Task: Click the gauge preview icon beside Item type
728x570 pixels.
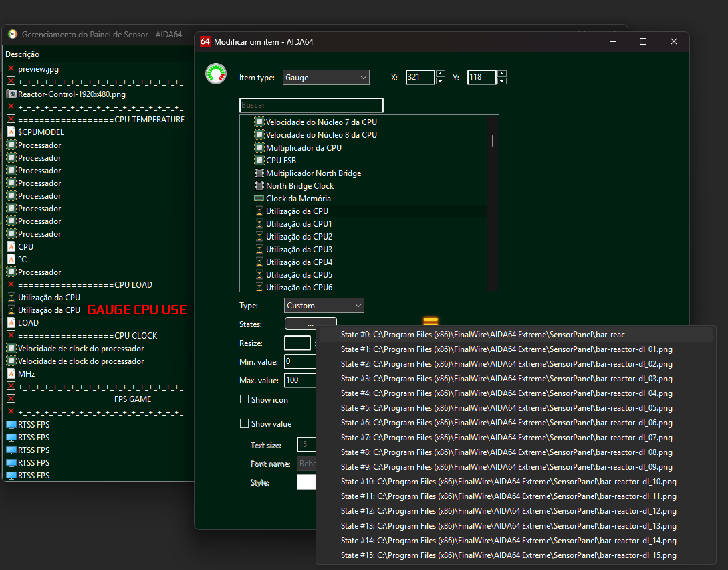Action: 216,74
